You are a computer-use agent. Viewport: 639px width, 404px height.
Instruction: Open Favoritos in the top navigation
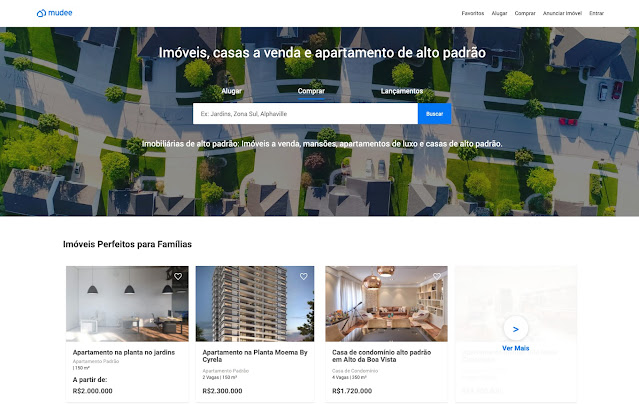pyautogui.click(x=473, y=13)
